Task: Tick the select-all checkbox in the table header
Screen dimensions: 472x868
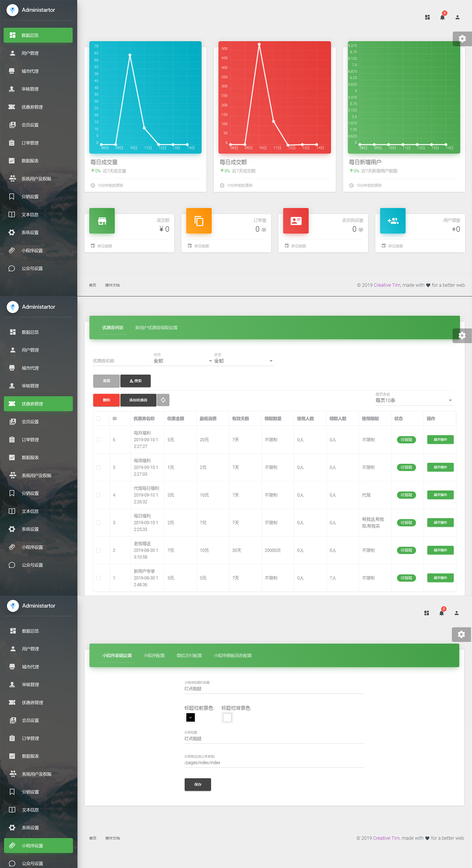Action: [x=98, y=419]
